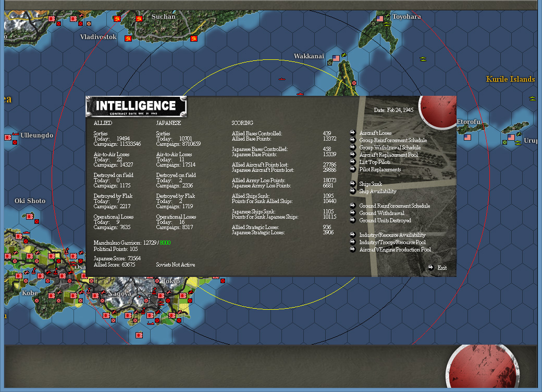This screenshot has width=542, height=392.
Task: Select the US flag unit near Etorofu
Action: click(467, 137)
